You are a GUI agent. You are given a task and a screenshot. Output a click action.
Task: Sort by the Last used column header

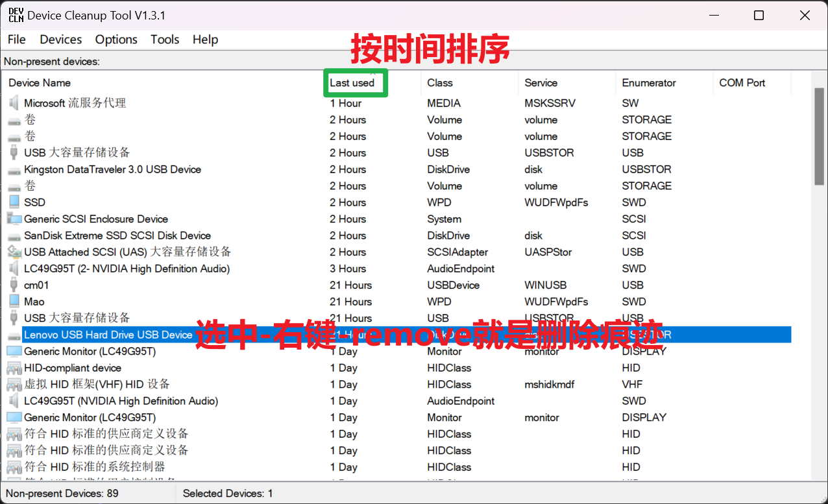(x=372, y=83)
